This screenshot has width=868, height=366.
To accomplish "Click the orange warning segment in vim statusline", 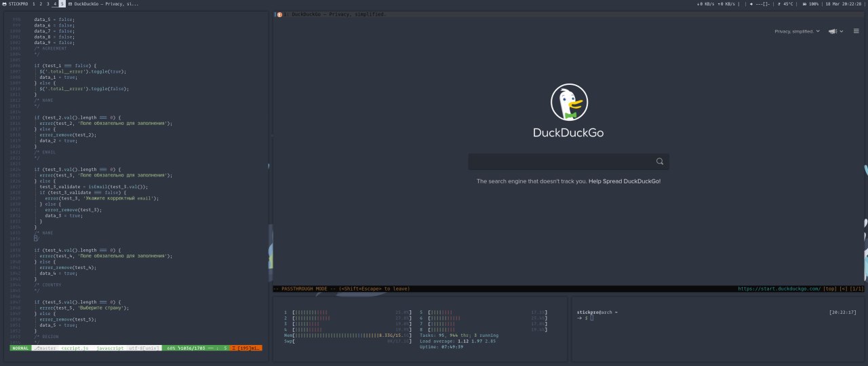I will click(247, 348).
